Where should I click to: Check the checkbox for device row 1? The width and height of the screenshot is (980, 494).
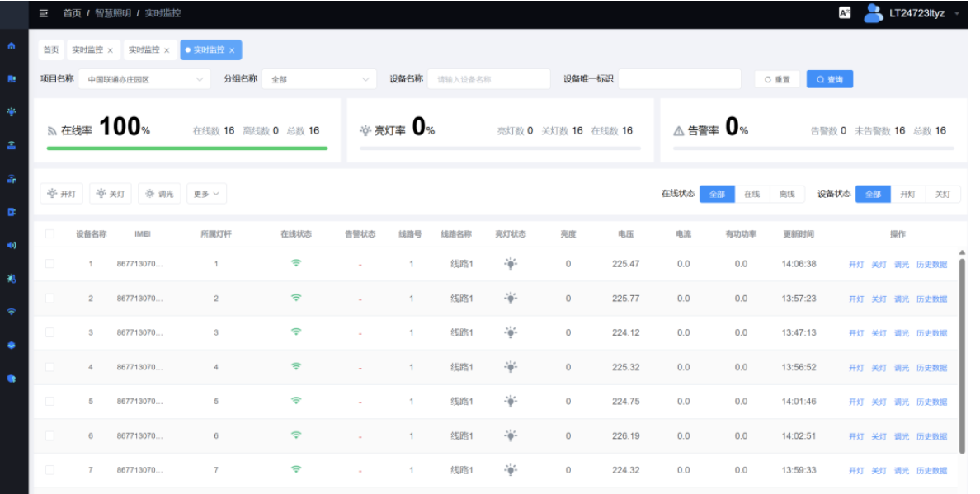(49, 264)
